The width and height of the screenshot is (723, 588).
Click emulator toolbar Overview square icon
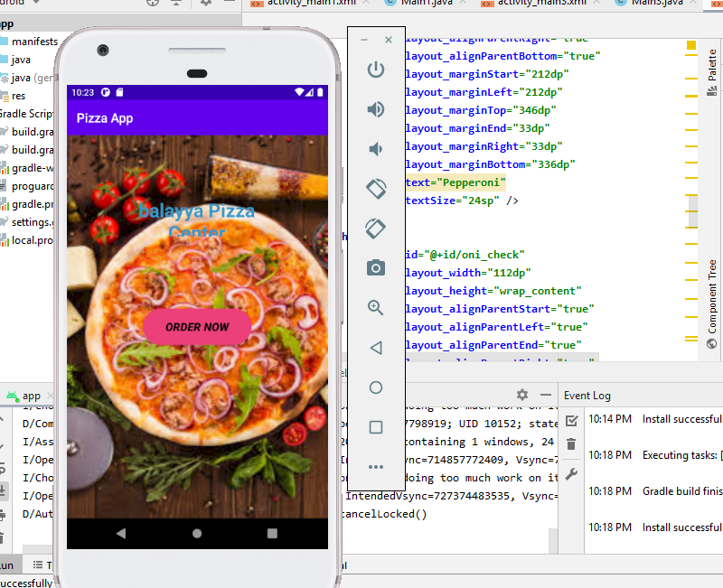(376, 427)
